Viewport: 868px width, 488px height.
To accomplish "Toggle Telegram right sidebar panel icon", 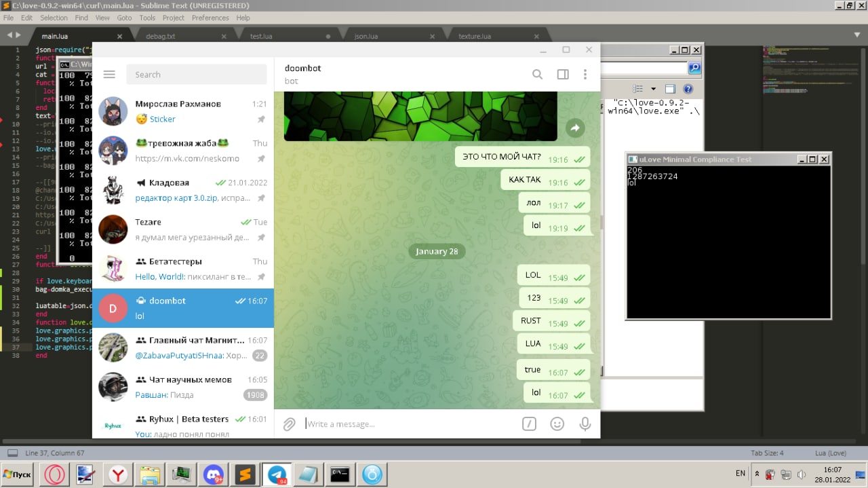I will tap(563, 75).
